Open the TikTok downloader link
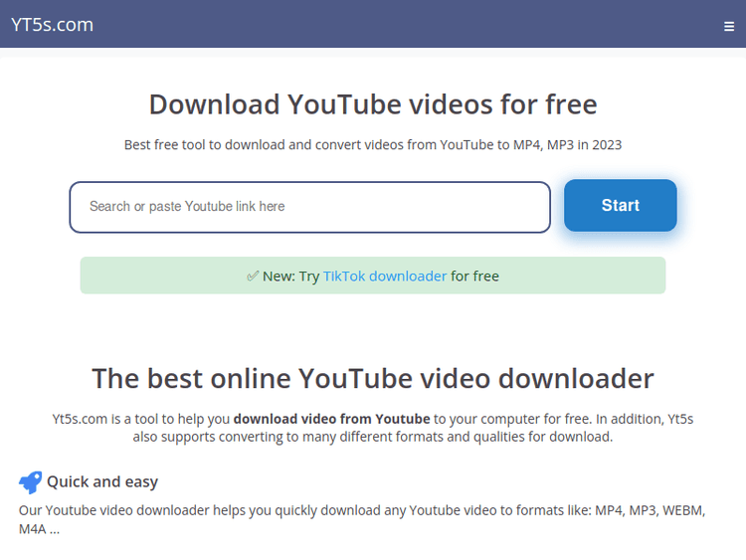Image resolution: width=746 pixels, height=560 pixels. click(x=385, y=277)
